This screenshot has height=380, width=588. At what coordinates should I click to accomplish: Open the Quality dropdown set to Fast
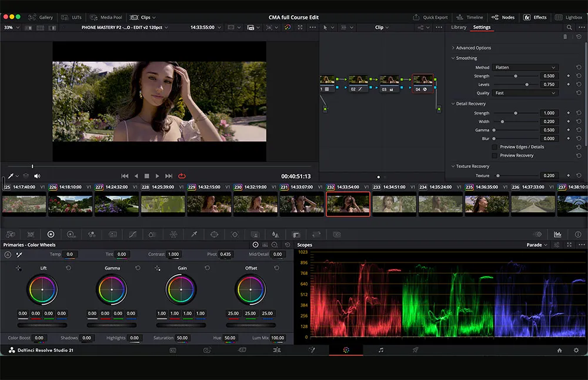(x=525, y=93)
